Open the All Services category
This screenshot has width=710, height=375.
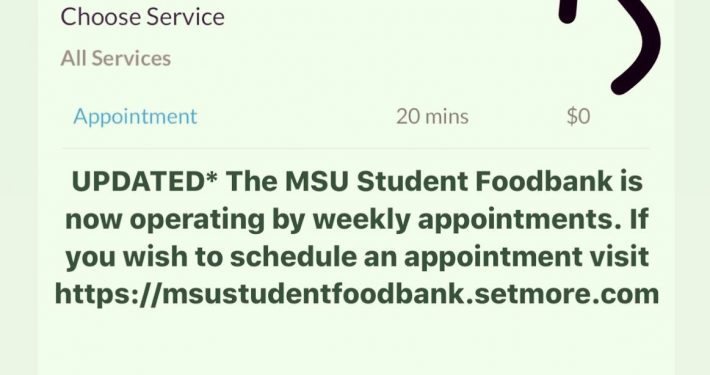tap(116, 58)
